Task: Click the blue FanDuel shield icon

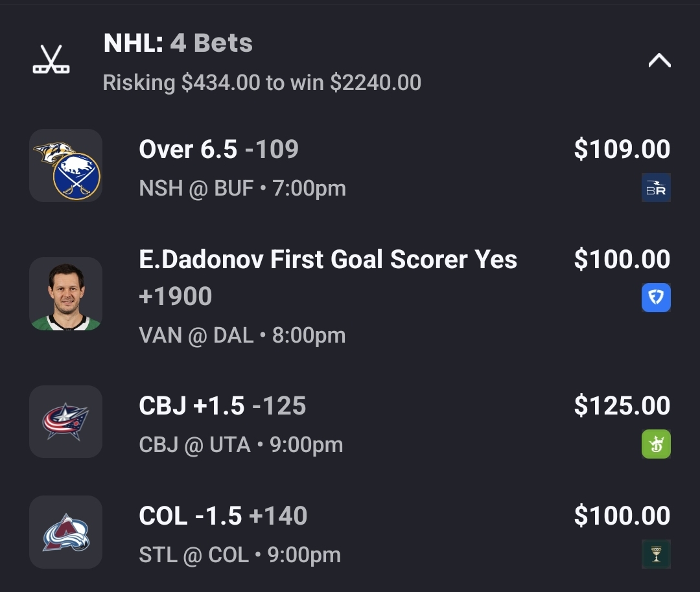Action: click(656, 298)
